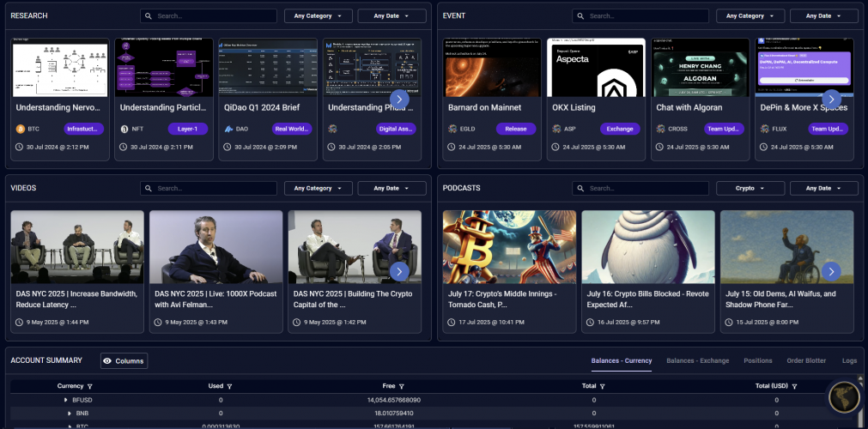Click clock icon on Understanding Nervos card
Viewport: 868px width, 429px height.
20,148
